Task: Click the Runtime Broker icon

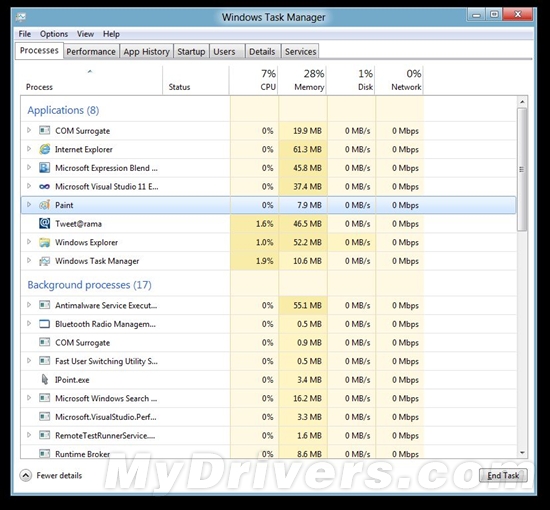Action: (x=45, y=454)
